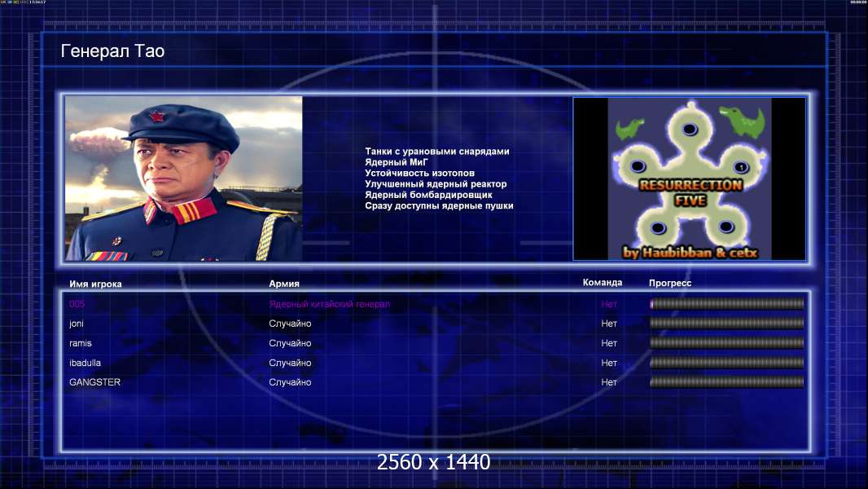Select text 'Сразу доступны ядерные пушки'

click(x=439, y=205)
